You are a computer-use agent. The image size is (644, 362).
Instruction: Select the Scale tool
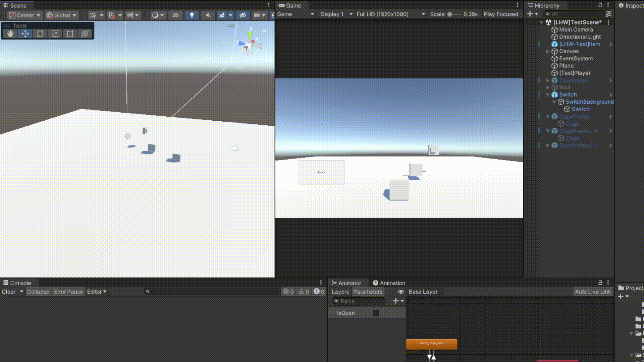click(x=55, y=34)
